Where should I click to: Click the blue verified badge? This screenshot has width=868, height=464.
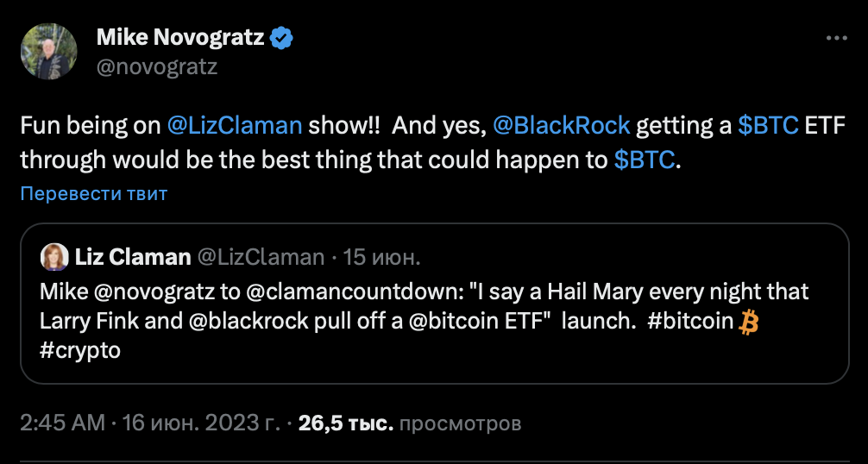tap(282, 38)
